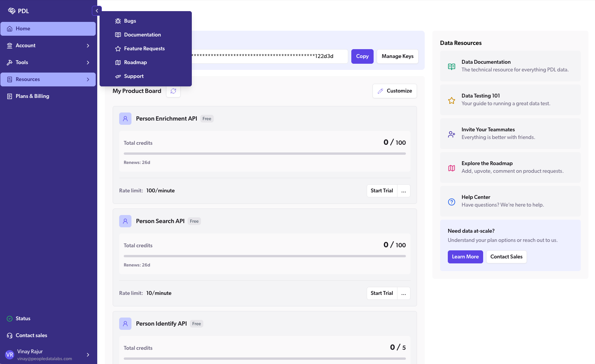Click the Contact sales headset icon
The width and height of the screenshot is (595, 364).
[10, 336]
